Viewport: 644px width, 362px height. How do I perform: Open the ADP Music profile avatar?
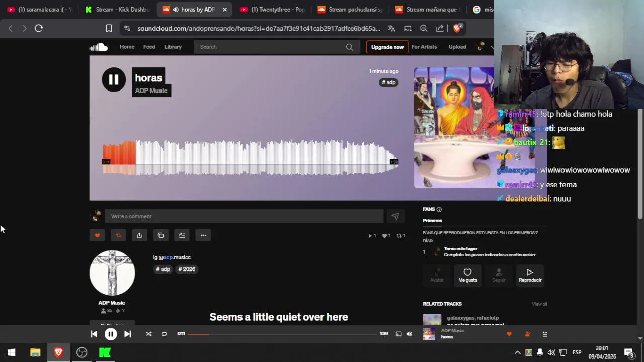coord(112,273)
